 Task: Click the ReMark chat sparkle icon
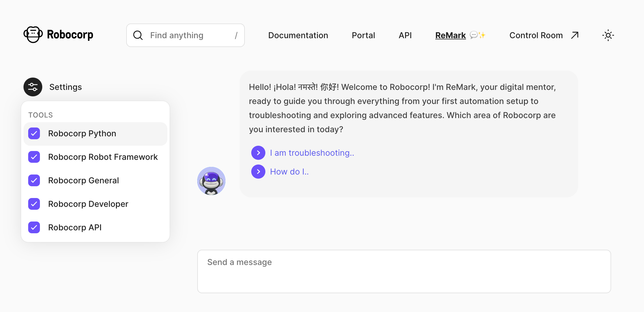pyautogui.click(x=478, y=35)
